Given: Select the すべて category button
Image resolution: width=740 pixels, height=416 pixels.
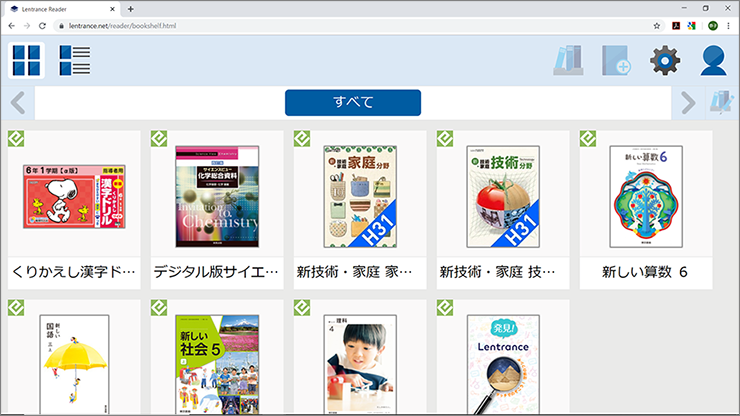Looking at the screenshot, I should click(x=353, y=102).
